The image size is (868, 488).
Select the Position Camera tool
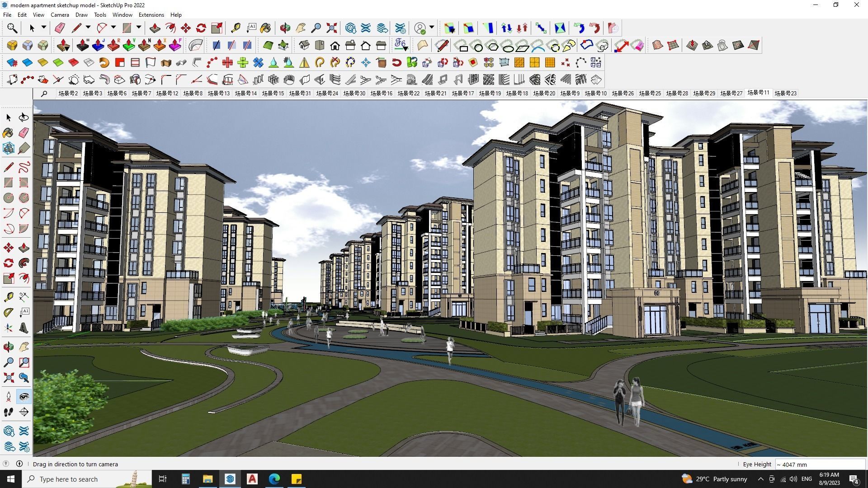point(9,397)
